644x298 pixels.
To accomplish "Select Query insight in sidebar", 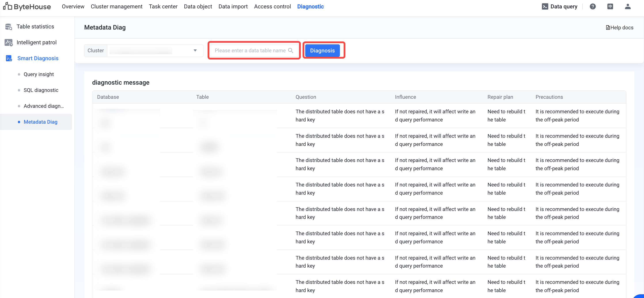I will [x=38, y=74].
